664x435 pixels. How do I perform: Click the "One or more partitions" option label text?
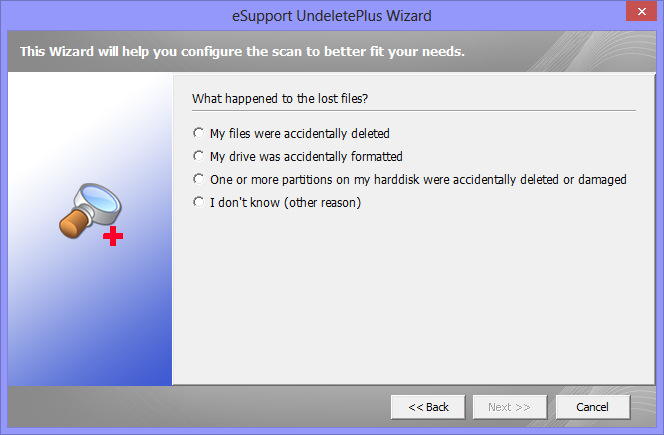click(x=418, y=179)
